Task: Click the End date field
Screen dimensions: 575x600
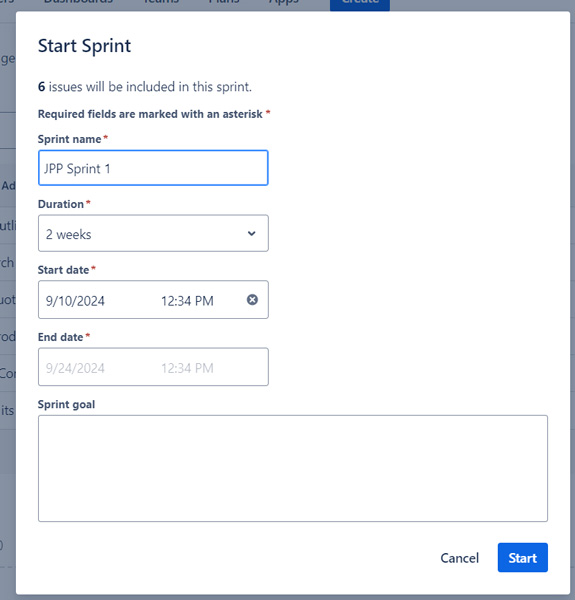Action: pos(153,367)
